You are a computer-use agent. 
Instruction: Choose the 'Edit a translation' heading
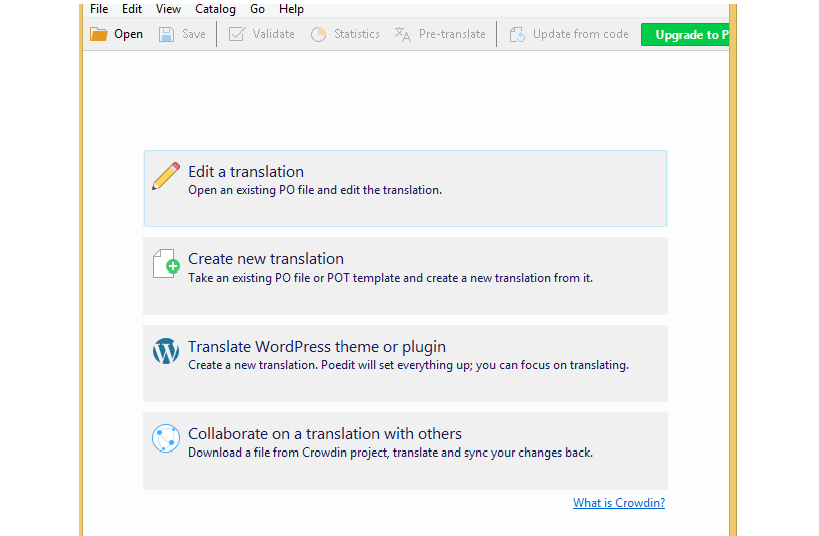pyautogui.click(x=246, y=171)
